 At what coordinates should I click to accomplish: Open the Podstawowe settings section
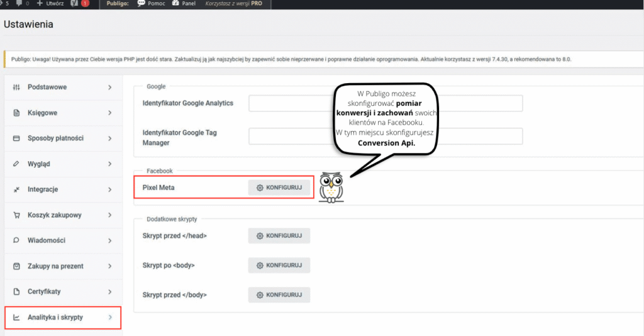[x=64, y=87]
